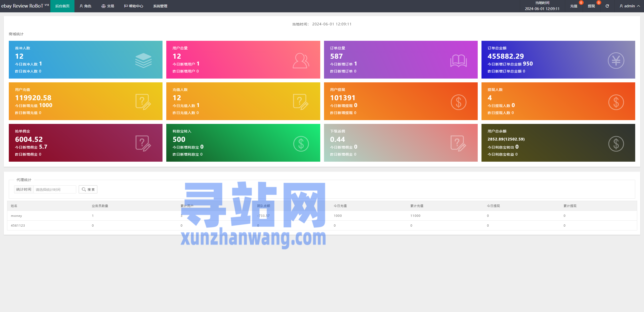Click the 利息宝转入 value 500
This screenshot has height=312, width=644.
[x=179, y=139]
